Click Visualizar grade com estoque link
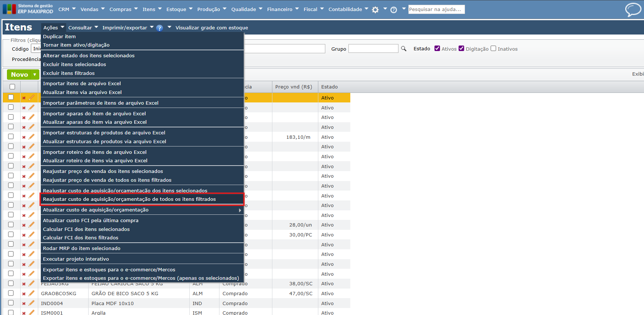 (x=211, y=28)
